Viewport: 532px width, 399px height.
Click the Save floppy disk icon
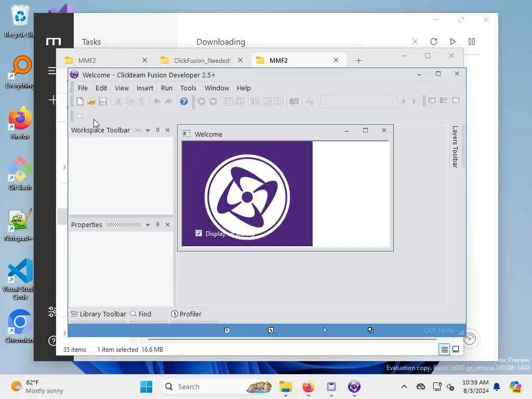pos(102,101)
